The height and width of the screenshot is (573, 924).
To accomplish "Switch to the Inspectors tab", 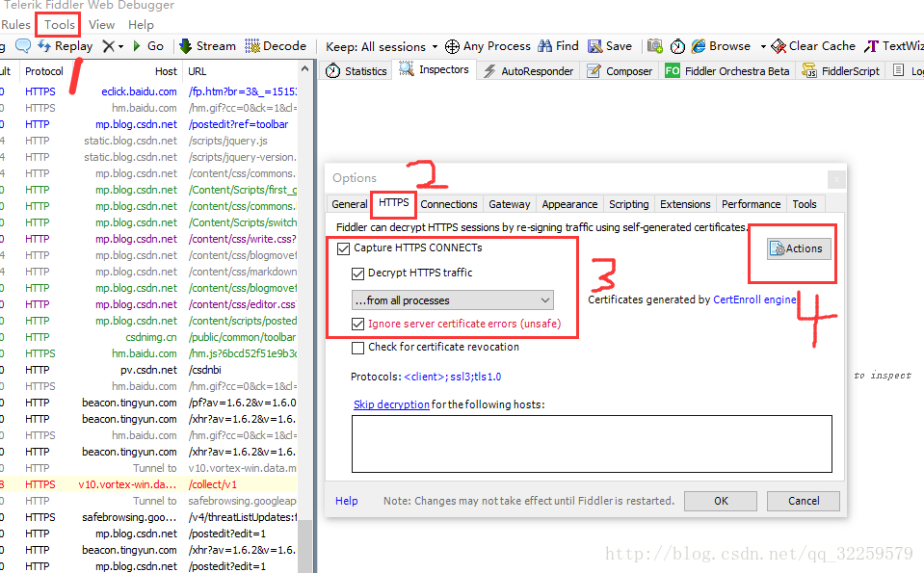I will click(435, 69).
